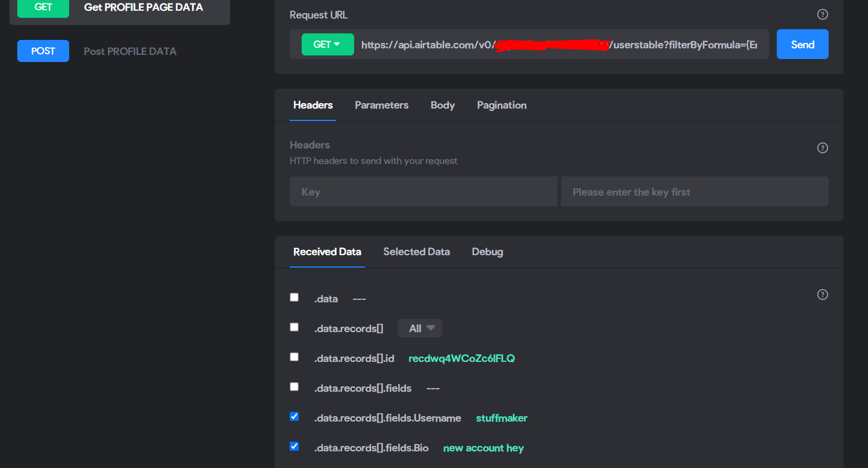The height and width of the screenshot is (468, 868).
Task: Click the blue Send button
Action: click(x=802, y=44)
